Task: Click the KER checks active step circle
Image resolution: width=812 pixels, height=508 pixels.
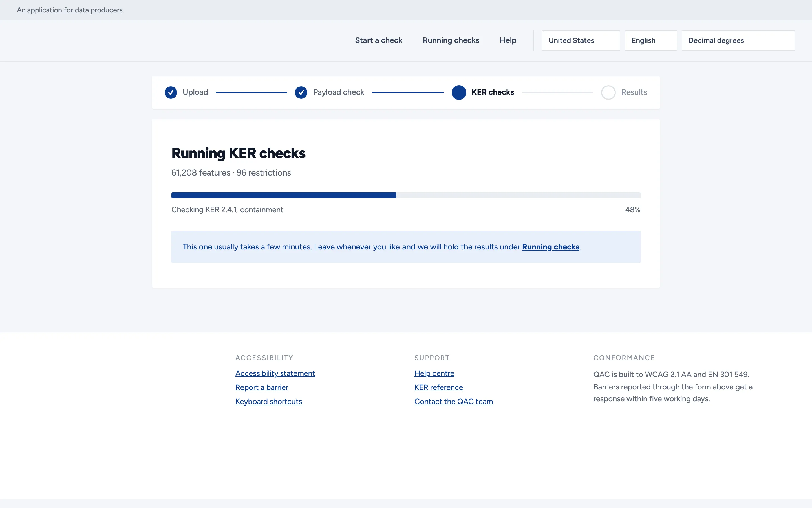Action: point(459,92)
